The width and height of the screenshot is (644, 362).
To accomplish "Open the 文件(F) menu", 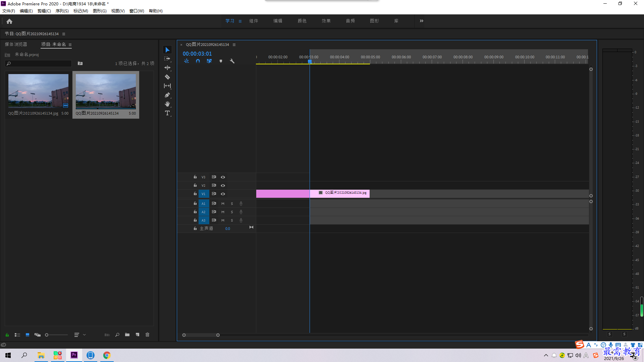I will (9, 11).
